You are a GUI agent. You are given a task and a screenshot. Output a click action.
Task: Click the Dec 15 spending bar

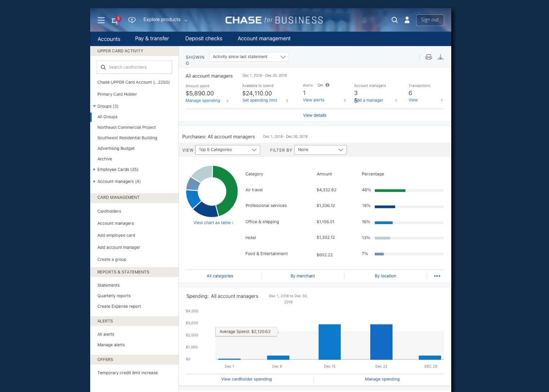[330, 342]
